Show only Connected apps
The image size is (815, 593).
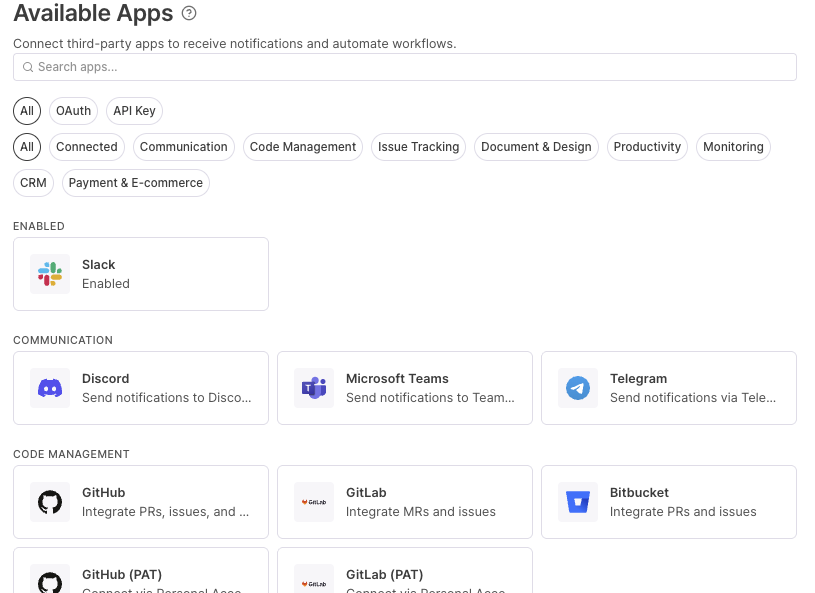coord(87,147)
